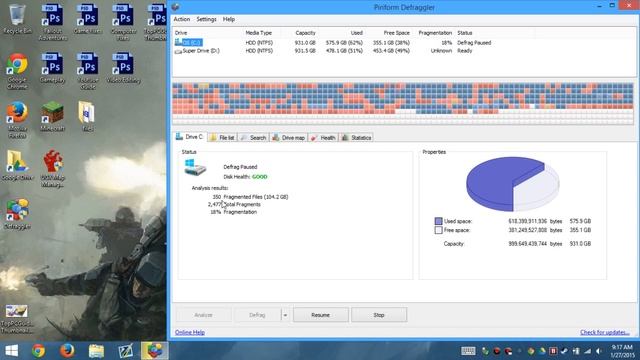
Task: Open the Online Help link
Action: (190, 332)
